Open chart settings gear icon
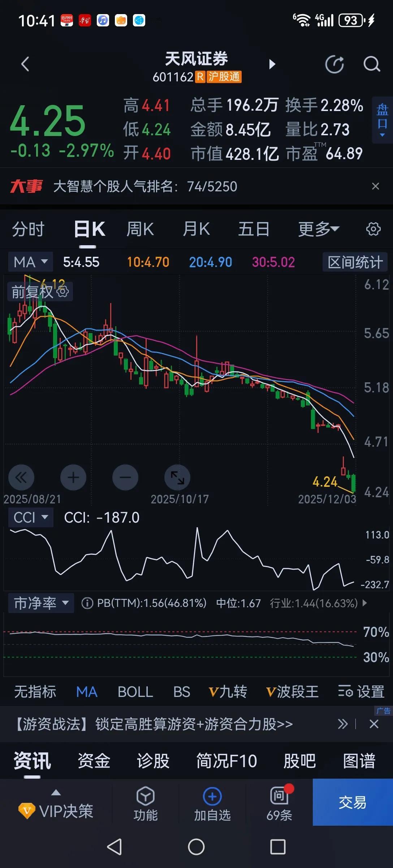 pyautogui.click(x=373, y=229)
